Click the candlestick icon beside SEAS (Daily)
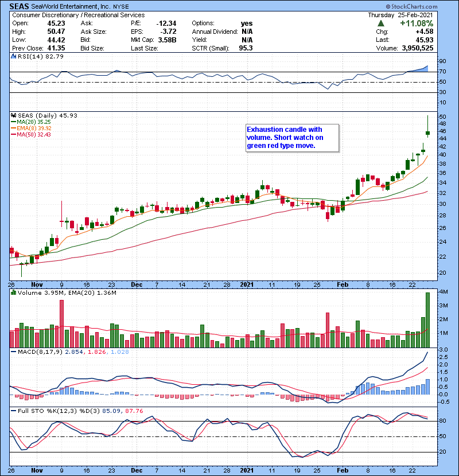This screenshot has height=476, width=459. pyautogui.click(x=14, y=116)
